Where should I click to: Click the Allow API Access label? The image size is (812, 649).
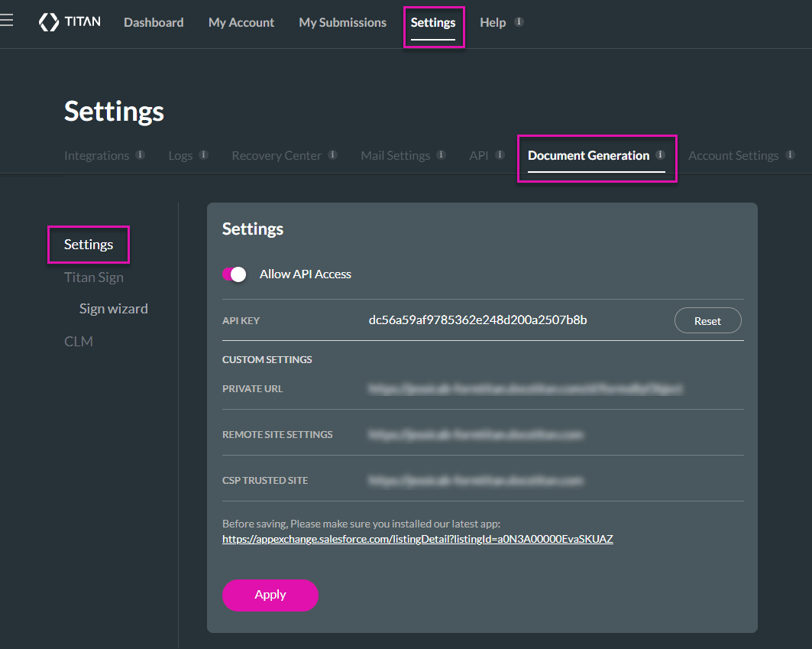pyautogui.click(x=305, y=274)
